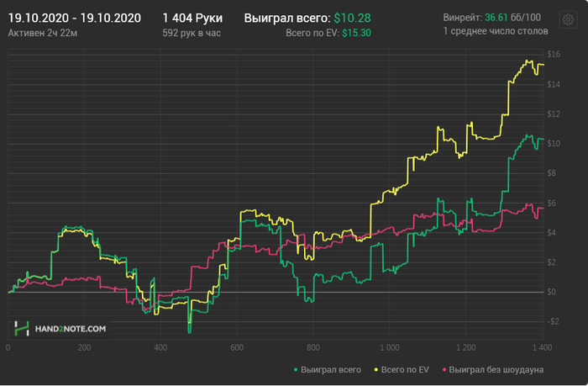This screenshot has height=386, width=588.
Task: Click the 200 x-axis label
Action: (x=84, y=347)
